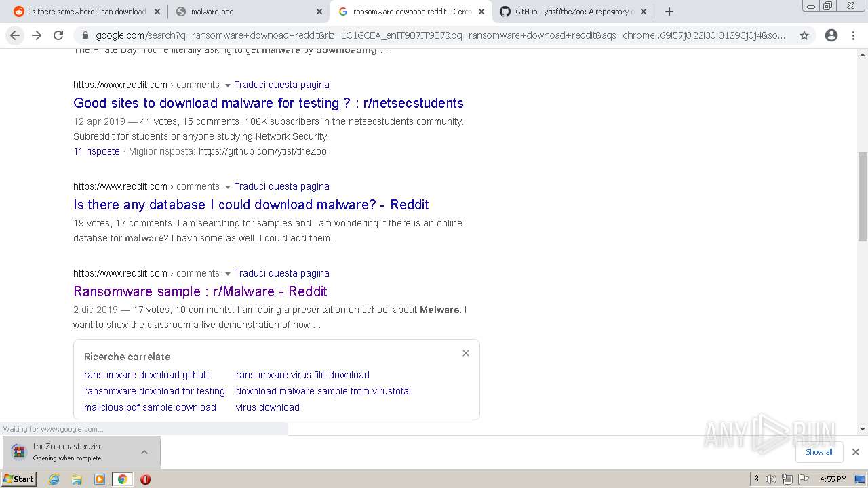Expand the theZoo-master.zip download options chevron

click(x=144, y=452)
